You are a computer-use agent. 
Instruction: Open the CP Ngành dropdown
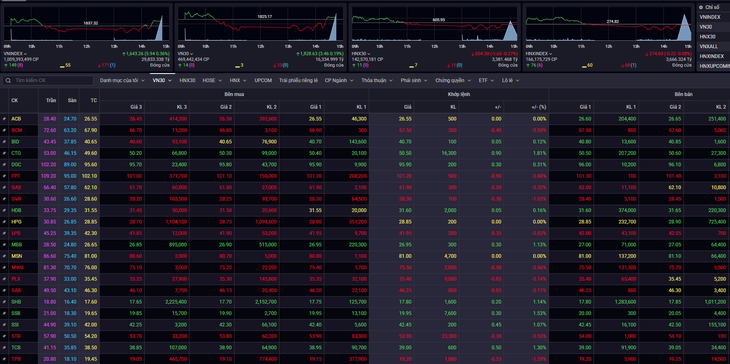(x=339, y=81)
